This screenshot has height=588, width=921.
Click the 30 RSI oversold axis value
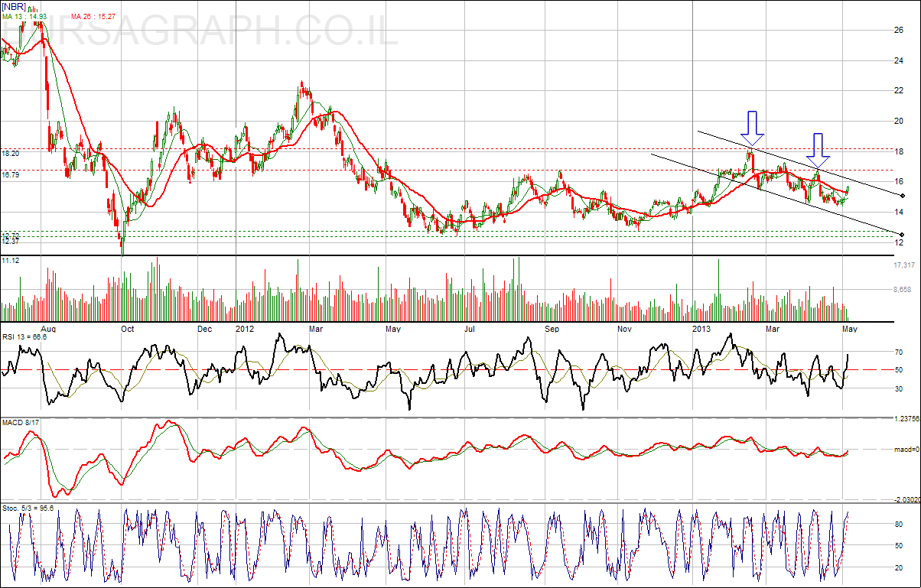pyautogui.click(x=898, y=388)
